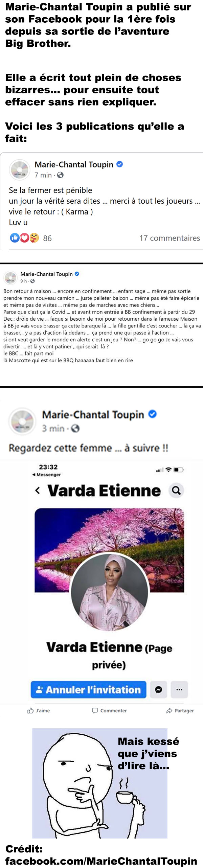
Task: Click the heart reaction icon
Action: (x=24, y=238)
